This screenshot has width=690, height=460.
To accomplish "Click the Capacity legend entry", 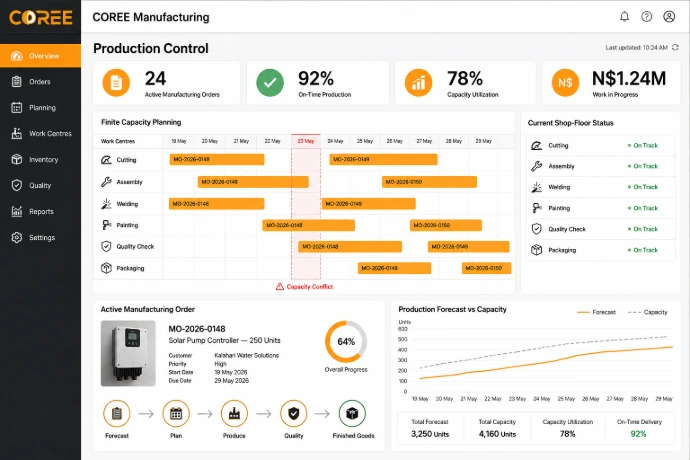I will [648, 312].
